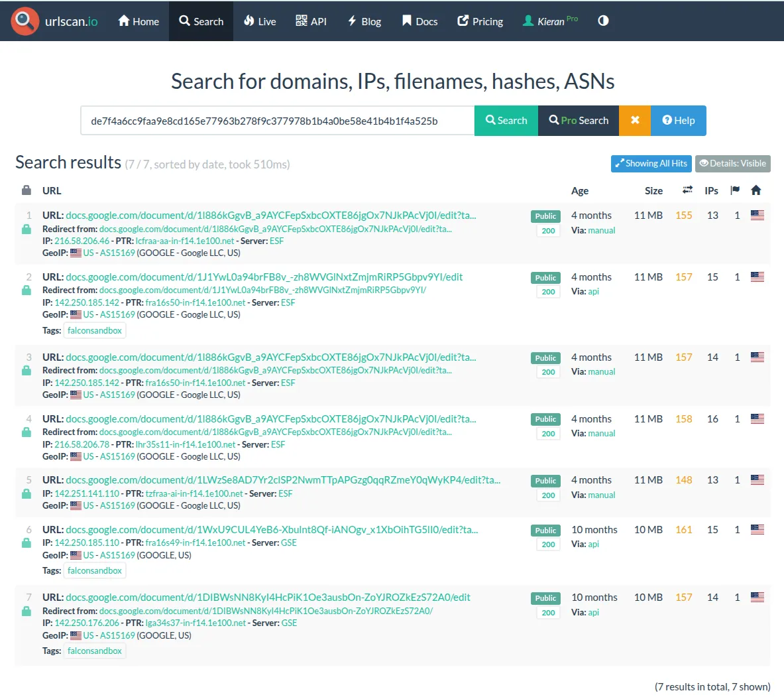This screenshot has height=697, width=784.
Task: Click Via manual link in result 1
Action: coord(602,230)
